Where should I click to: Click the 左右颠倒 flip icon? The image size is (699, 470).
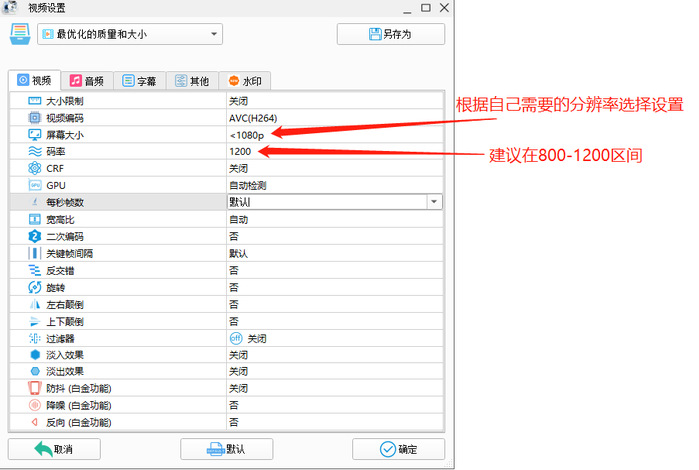coord(34,304)
